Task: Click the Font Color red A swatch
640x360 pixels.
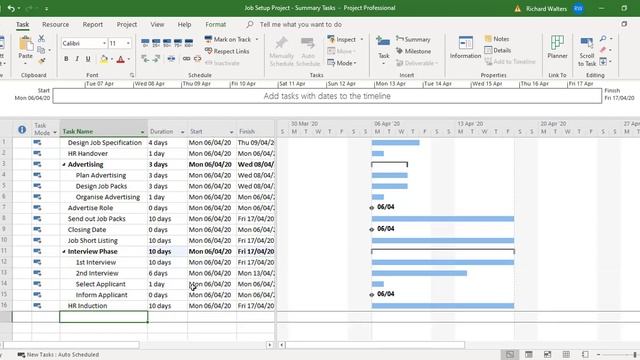Action: point(120,59)
